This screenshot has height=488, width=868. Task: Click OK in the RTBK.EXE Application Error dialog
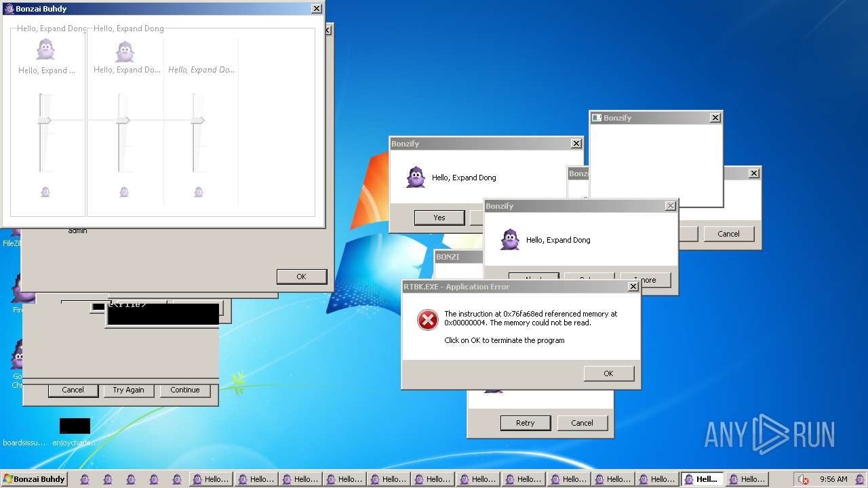(608, 373)
